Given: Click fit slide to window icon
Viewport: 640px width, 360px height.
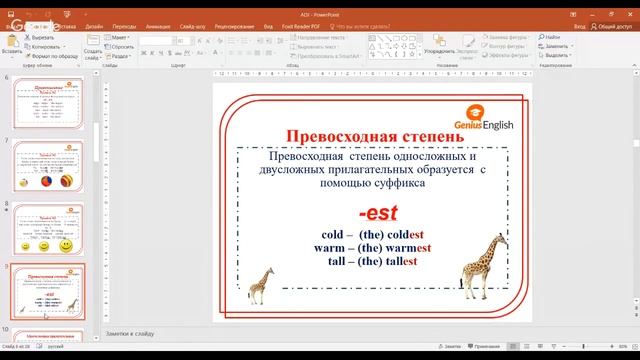Looking at the screenshot, I should pyautogui.click(x=635, y=347).
